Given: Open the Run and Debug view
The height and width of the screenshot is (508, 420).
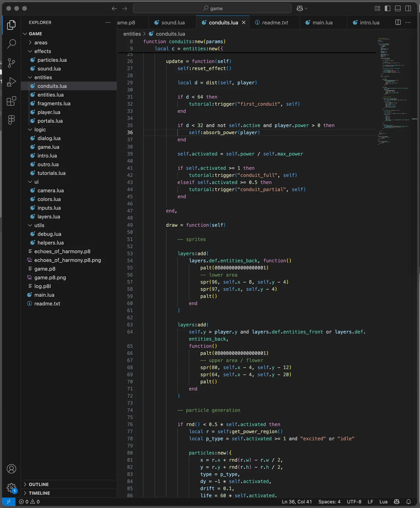Looking at the screenshot, I should click(x=11, y=82).
